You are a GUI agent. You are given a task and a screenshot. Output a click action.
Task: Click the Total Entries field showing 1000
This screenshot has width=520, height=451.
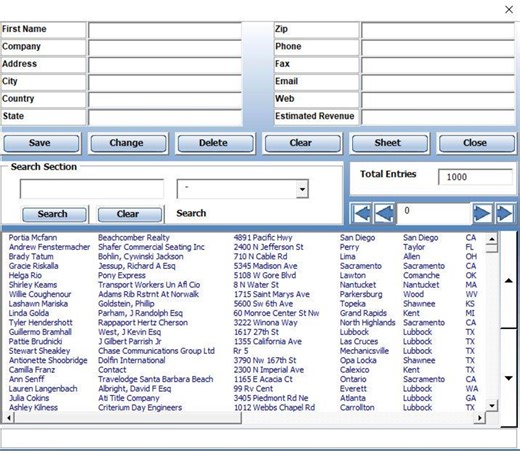[475, 177]
